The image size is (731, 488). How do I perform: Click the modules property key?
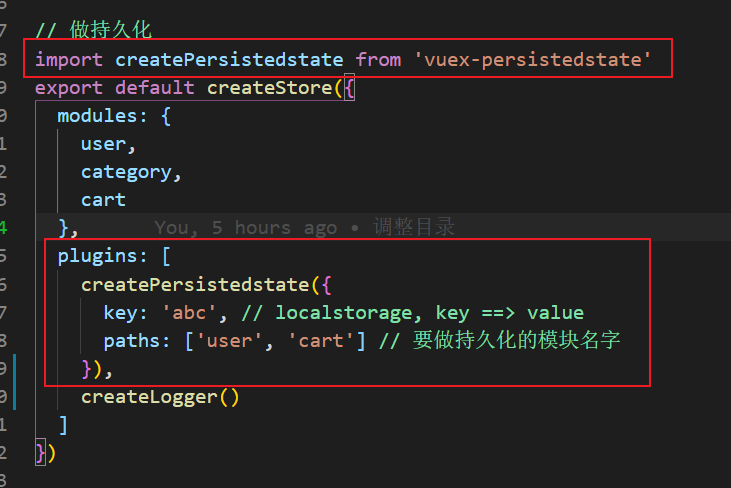point(98,116)
